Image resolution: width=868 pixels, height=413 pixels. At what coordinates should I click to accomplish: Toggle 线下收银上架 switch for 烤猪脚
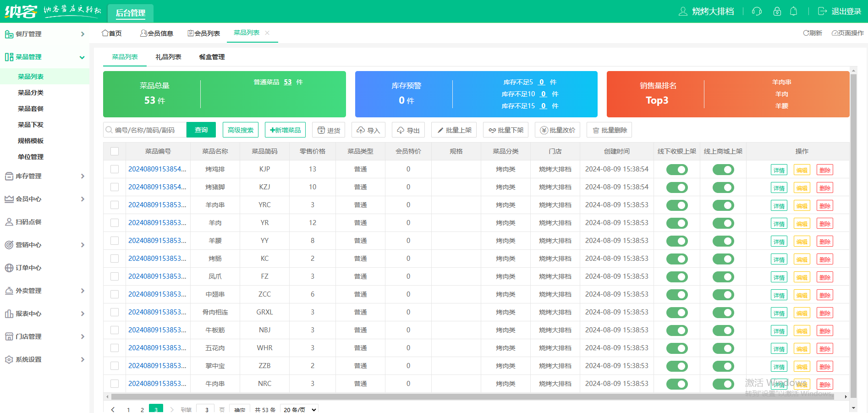(677, 187)
